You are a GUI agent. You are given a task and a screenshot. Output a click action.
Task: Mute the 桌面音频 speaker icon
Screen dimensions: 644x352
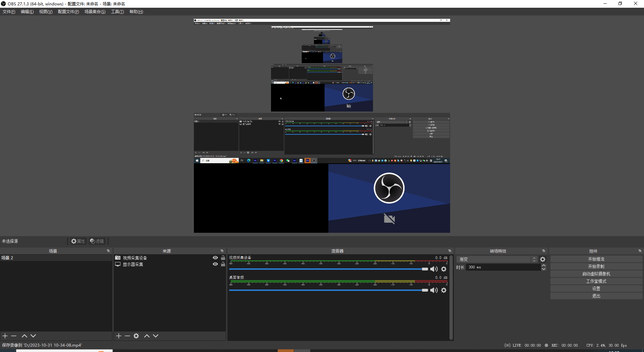pos(434,290)
